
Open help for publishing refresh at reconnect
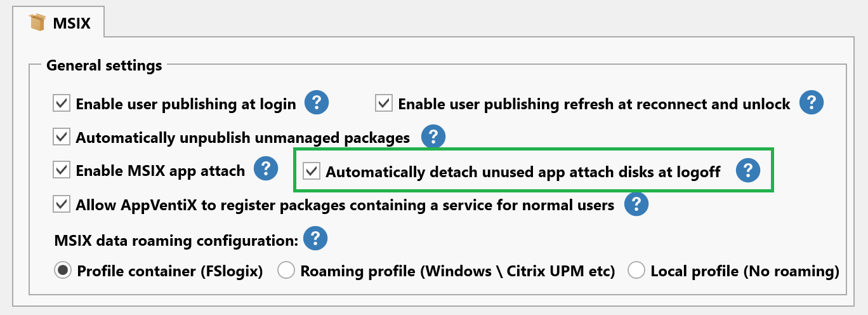tap(811, 103)
